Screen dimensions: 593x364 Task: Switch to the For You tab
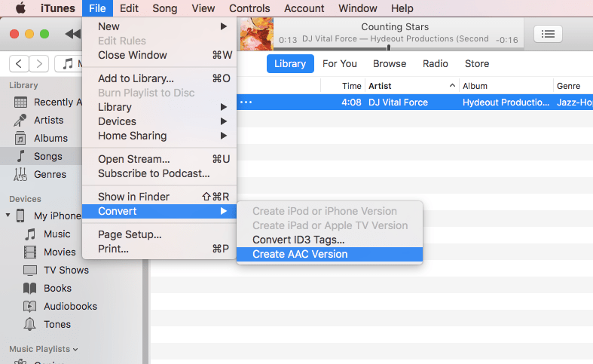340,63
